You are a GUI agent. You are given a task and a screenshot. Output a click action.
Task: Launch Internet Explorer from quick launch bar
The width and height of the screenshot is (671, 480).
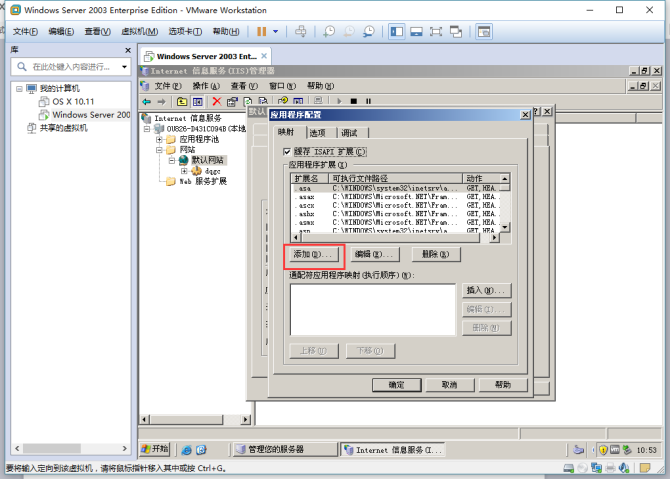coord(187,450)
